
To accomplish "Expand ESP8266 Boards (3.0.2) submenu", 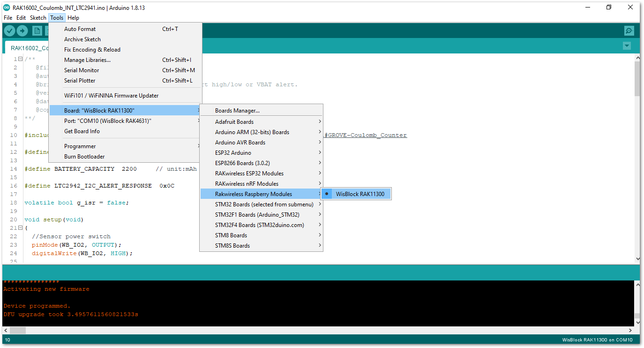I will click(x=261, y=163).
